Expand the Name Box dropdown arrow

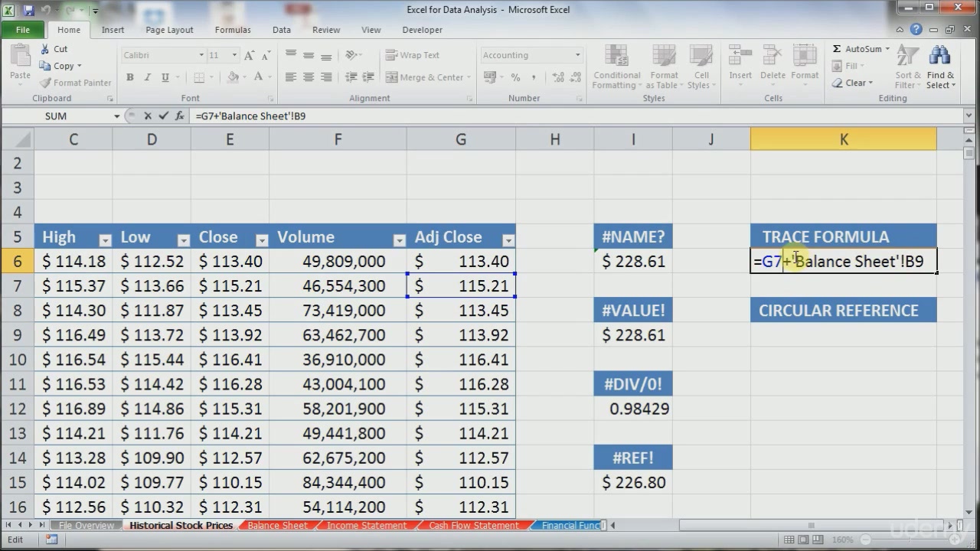click(x=116, y=116)
